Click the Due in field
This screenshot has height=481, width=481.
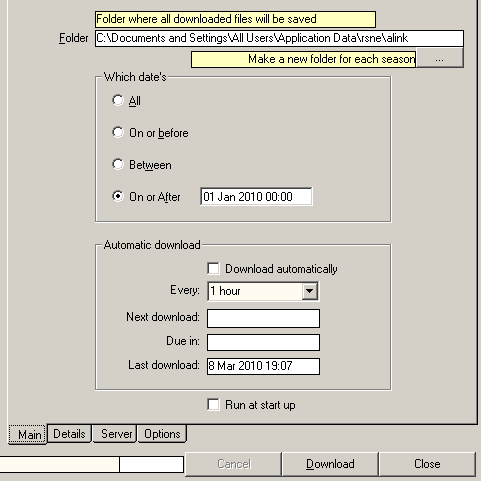click(x=263, y=342)
